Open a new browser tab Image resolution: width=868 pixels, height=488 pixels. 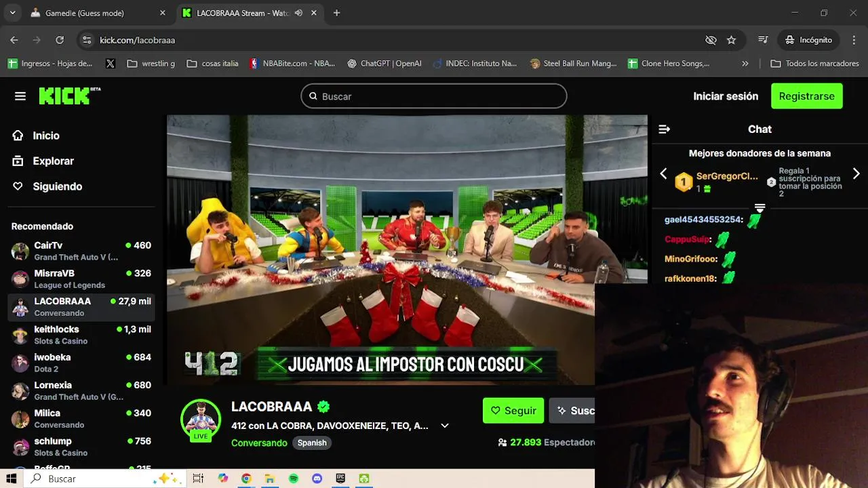click(x=336, y=13)
